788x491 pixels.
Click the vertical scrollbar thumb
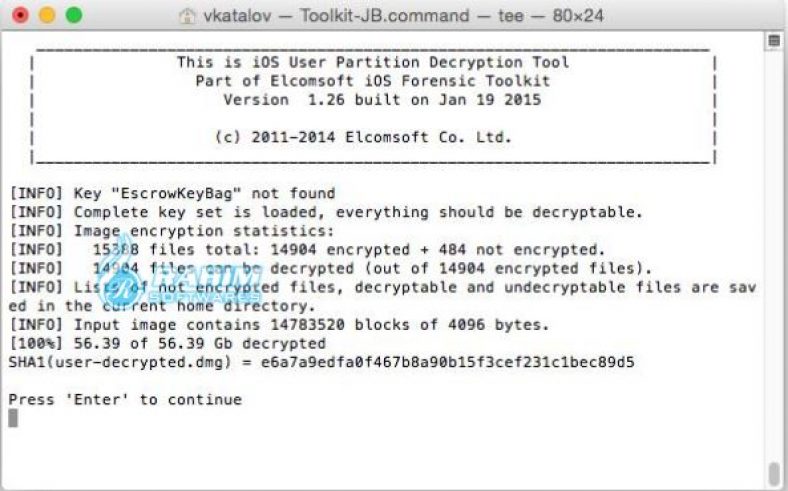pyautogui.click(x=774, y=472)
